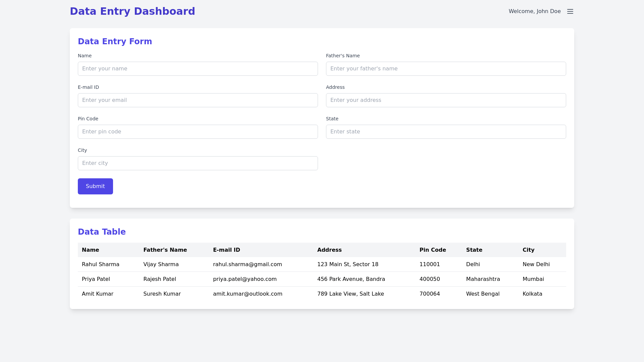Screen dimensions: 644x362
Task: Click the Pin Code column header
Action: point(433,250)
